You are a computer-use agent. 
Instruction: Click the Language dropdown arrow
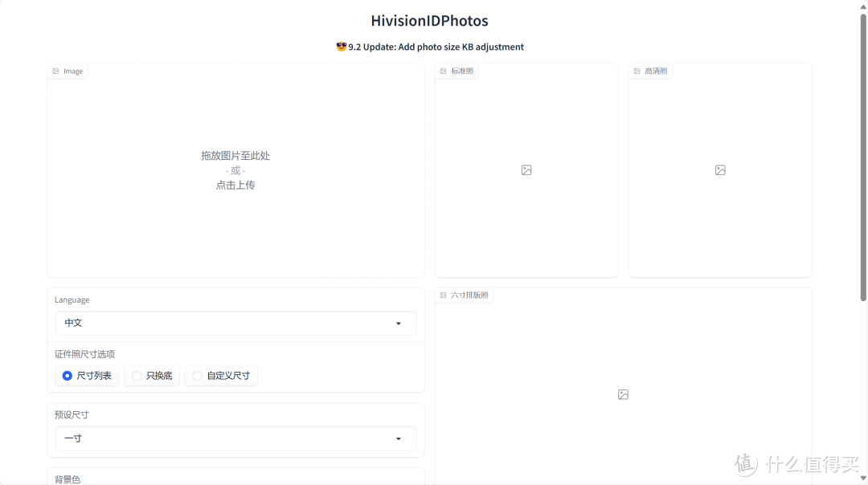(x=399, y=324)
